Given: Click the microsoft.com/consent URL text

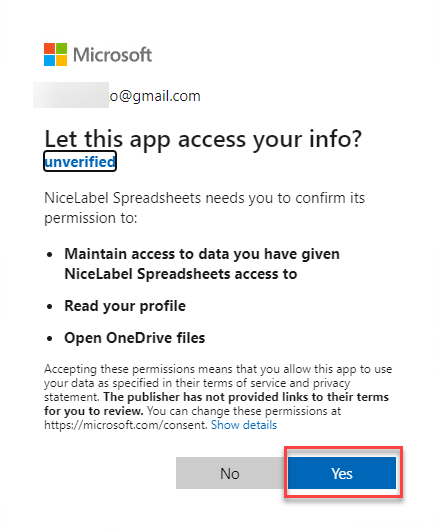Looking at the screenshot, I should tap(126, 425).
